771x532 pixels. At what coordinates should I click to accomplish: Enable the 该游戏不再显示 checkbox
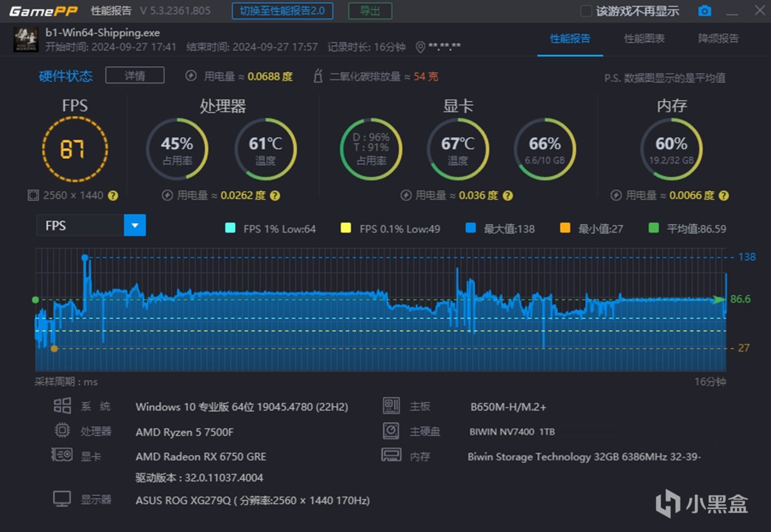click(585, 11)
